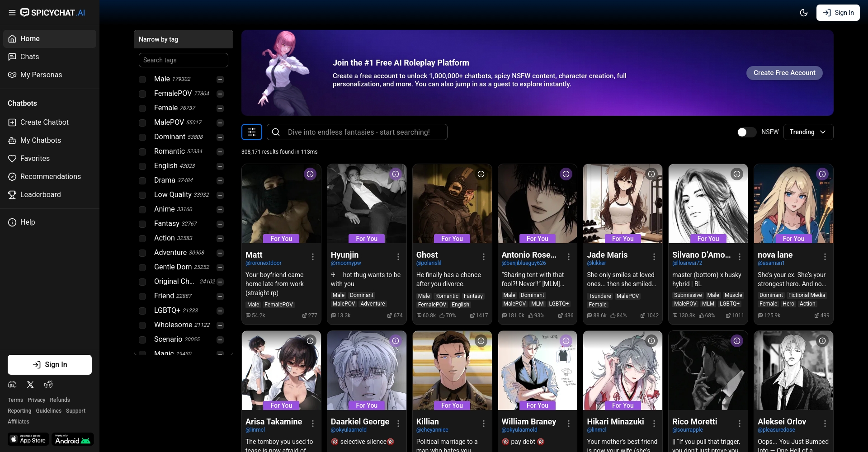Image resolution: width=868 pixels, height=452 pixels.
Task: Open the Reddit icon
Action: 48,385
